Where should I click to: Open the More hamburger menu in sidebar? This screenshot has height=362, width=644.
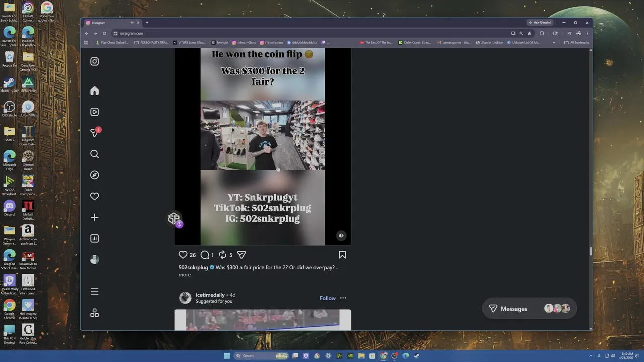click(94, 292)
